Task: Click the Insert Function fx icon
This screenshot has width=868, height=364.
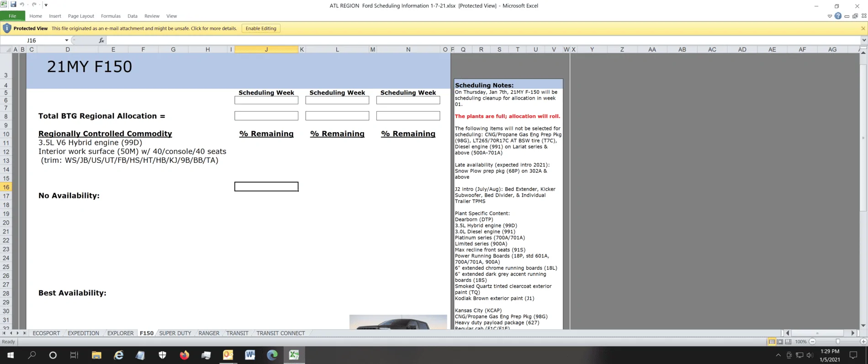Action: pyautogui.click(x=101, y=40)
